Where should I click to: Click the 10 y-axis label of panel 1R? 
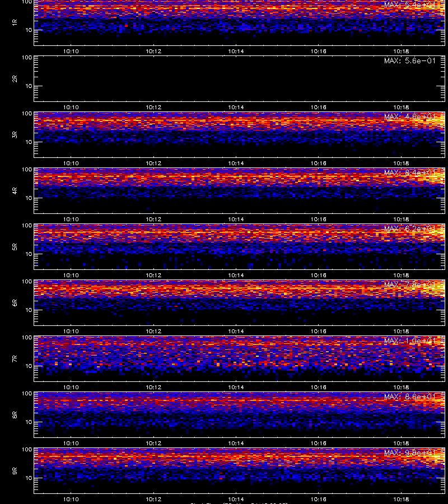coord(29,30)
